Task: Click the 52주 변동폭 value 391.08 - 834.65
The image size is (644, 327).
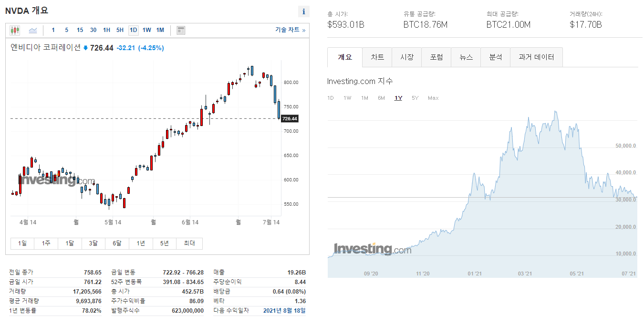Action: pos(184,282)
